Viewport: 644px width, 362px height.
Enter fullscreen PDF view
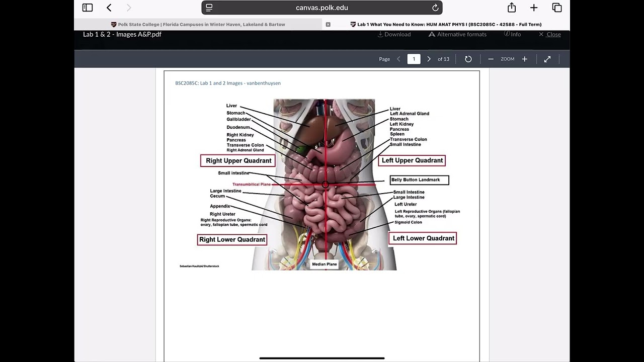(547, 59)
